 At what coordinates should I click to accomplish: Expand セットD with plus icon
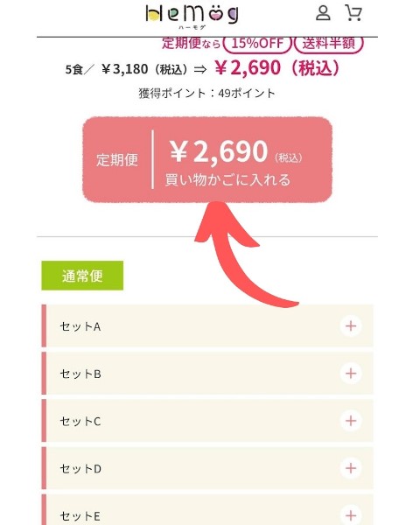[351, 468]
